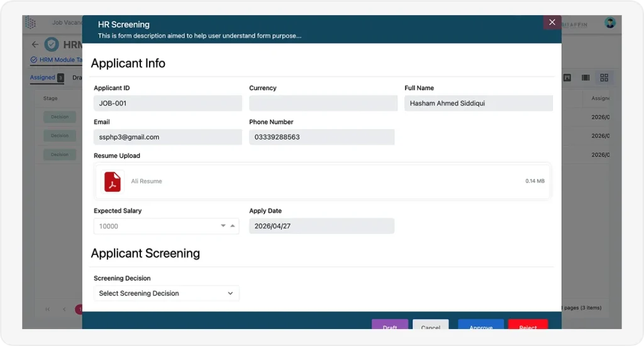Click the Reject button
Image resolution: width=644 pixels, height=346 pixels.
click(x=528, y=324)
